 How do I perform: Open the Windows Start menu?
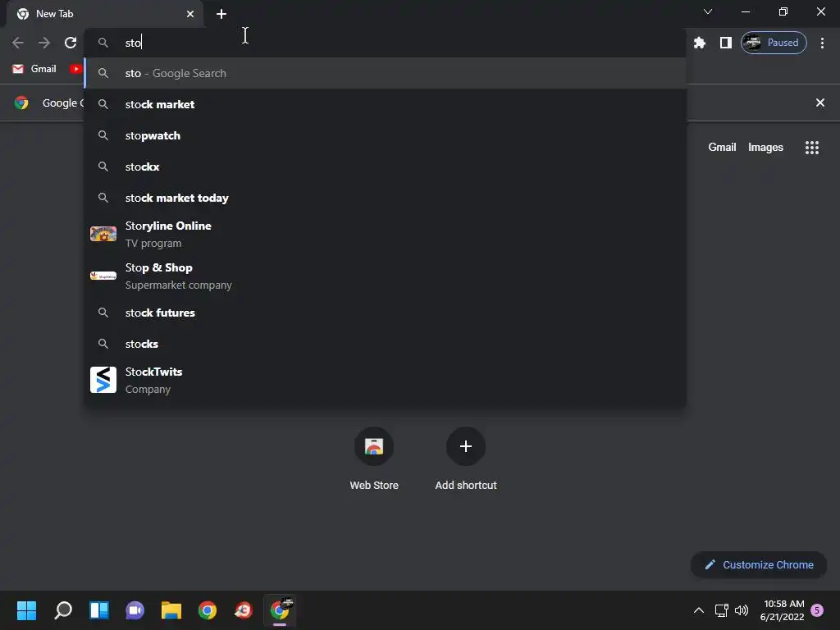click(26, 610)
